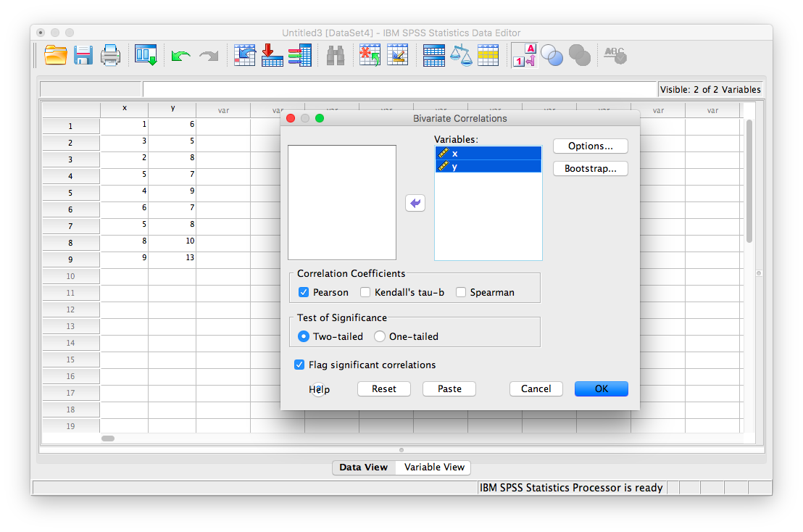The width and height of the screenshot is (803, 532).
Task: Recall recently used dialogs from the toolbar
Action: click(146, 55)
